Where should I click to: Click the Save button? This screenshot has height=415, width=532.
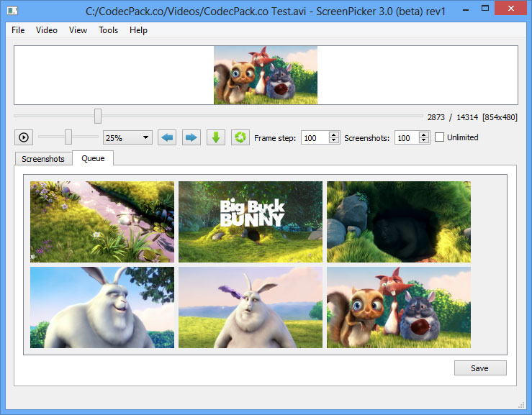tap(480, 368)
